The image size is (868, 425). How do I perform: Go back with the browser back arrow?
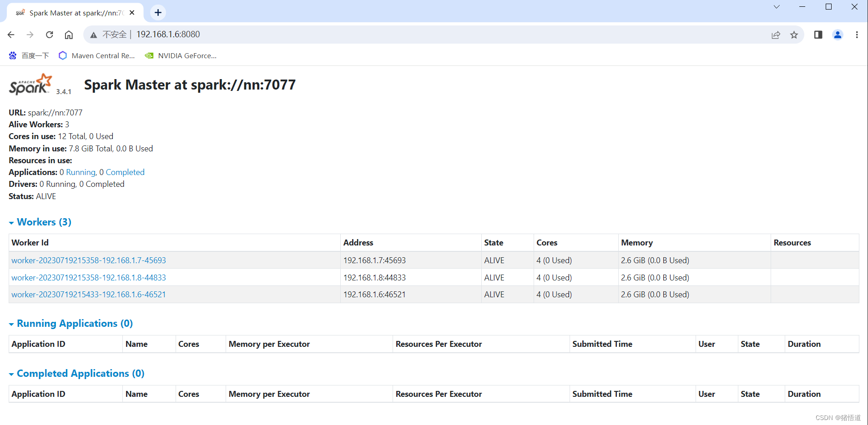tap(11, 35)
